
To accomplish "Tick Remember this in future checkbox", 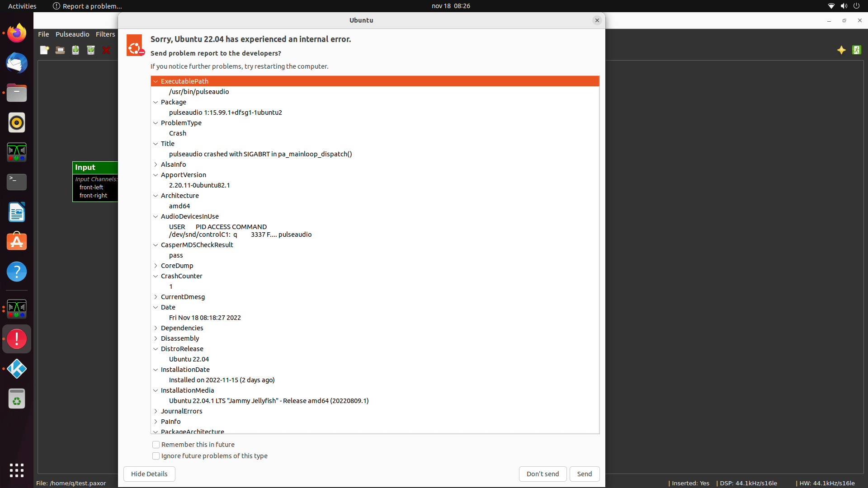I will (x=156, y=445).
